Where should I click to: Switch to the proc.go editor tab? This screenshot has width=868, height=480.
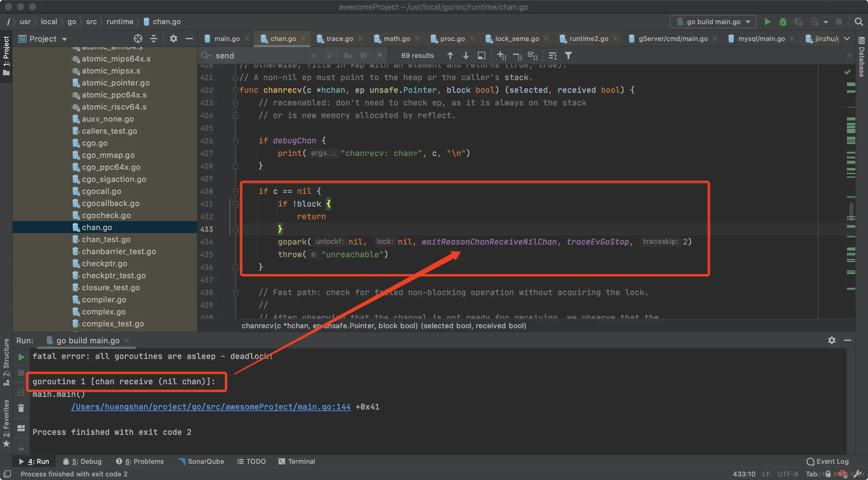point(452,39)
